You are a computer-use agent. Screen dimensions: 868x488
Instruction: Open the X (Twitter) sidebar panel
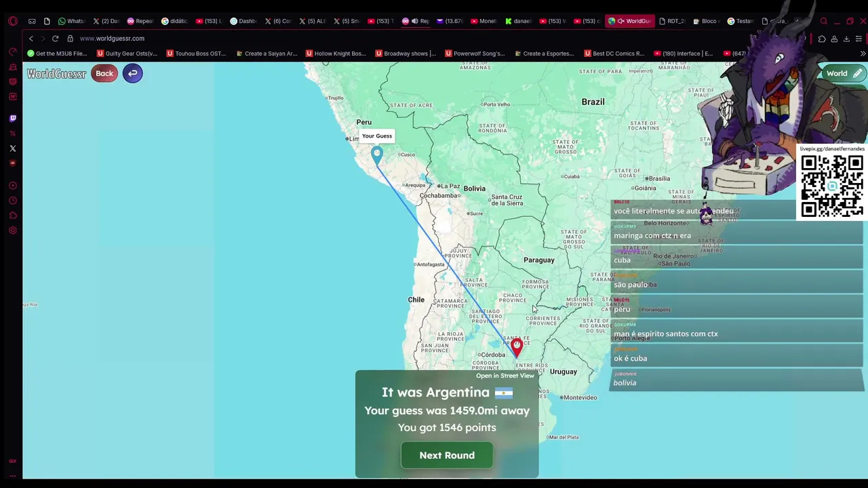click(x=12, y=148)
